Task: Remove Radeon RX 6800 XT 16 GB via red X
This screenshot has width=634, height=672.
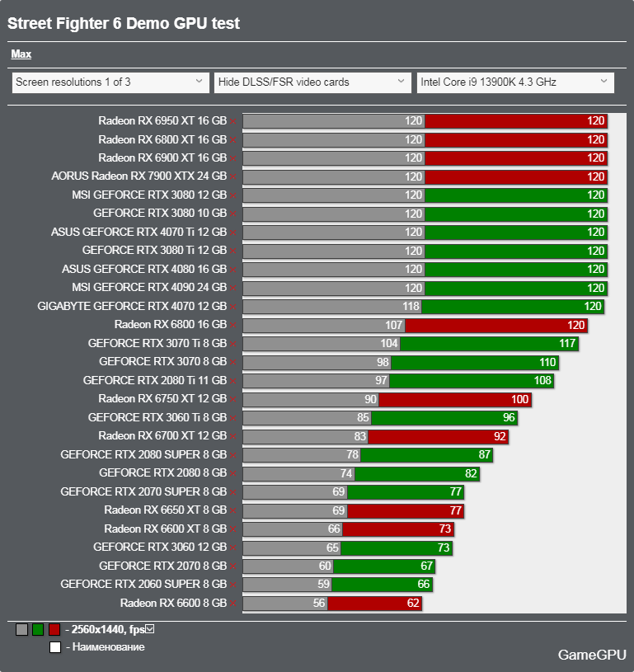Action: point(232,139)
